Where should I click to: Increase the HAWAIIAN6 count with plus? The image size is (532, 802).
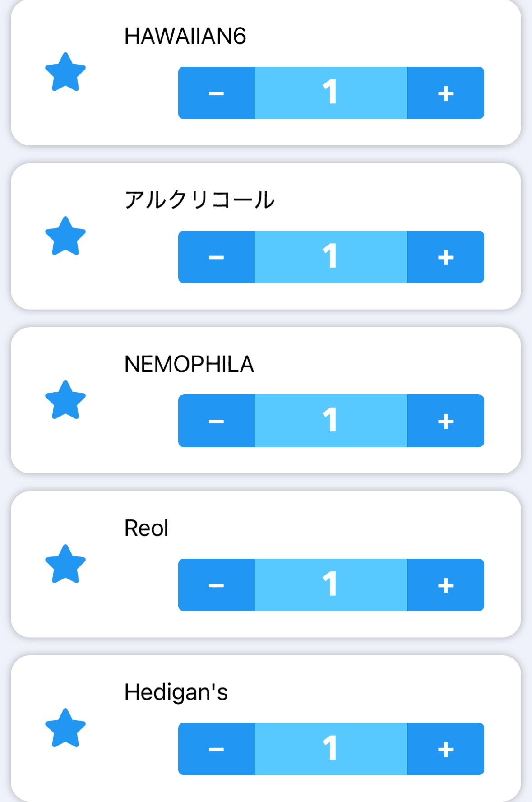point(445,93)
